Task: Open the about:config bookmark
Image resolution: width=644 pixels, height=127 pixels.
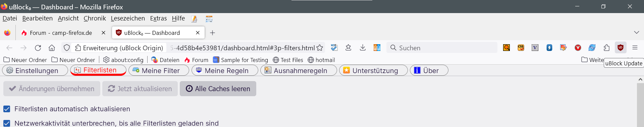Action: coord(123,60)
